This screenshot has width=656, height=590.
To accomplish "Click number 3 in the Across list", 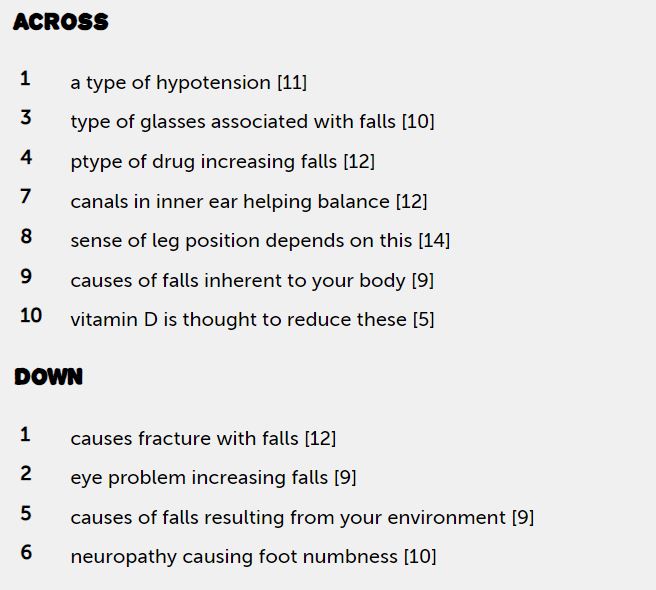I will click(x=26, y=118).
